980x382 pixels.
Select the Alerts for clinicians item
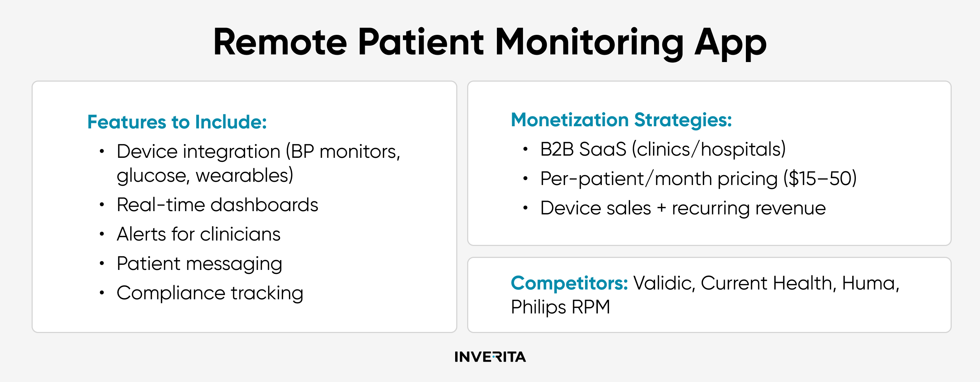tap(199, 234)
